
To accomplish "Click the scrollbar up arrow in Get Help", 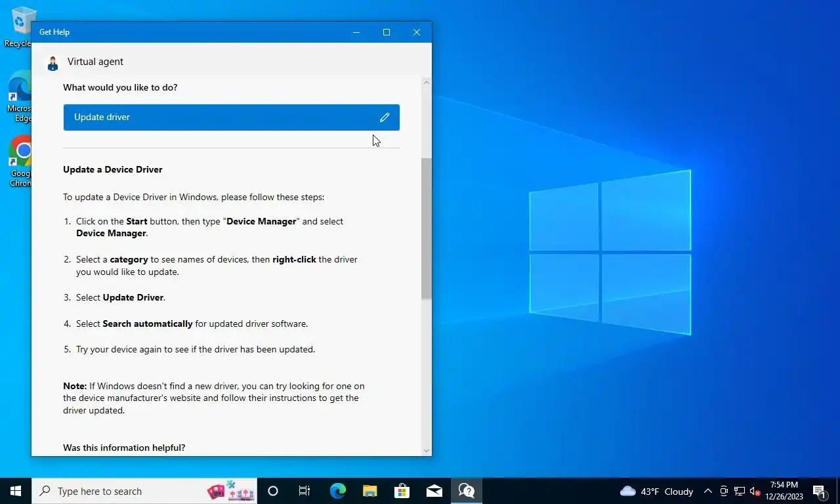I will (427, 83).
